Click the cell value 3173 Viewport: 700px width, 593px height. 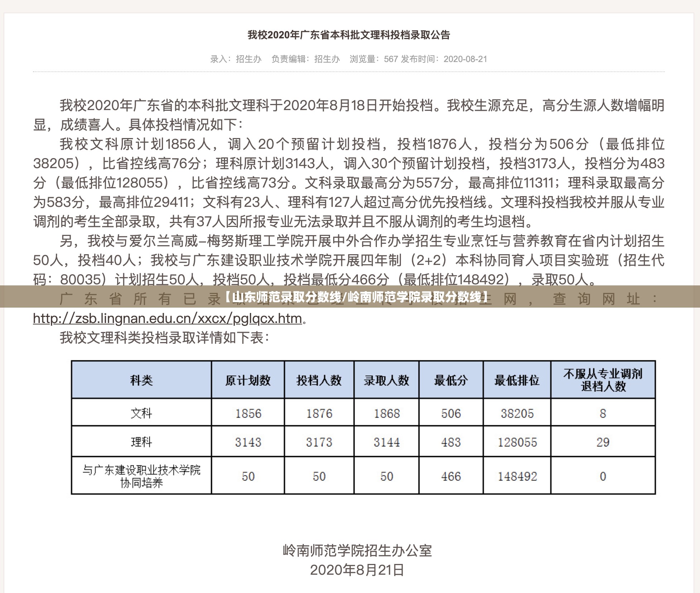coord(319,442)
